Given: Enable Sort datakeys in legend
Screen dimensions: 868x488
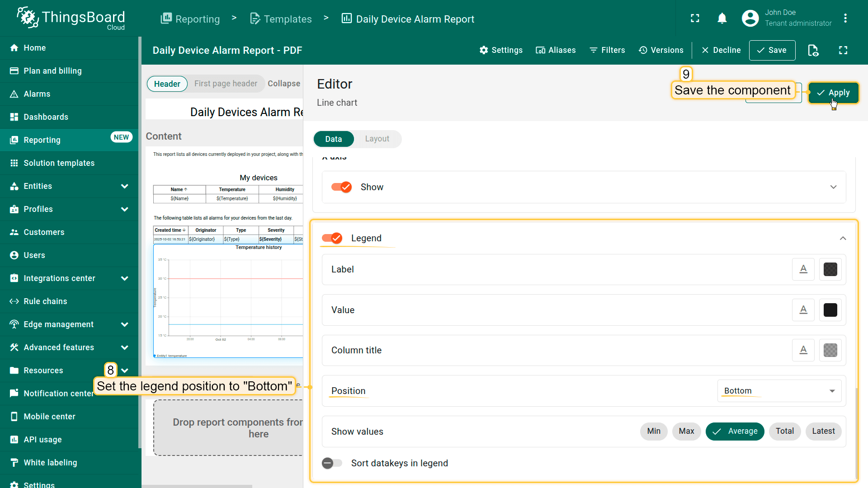Looking at the screenshot, I should click(x=332, y=463).
